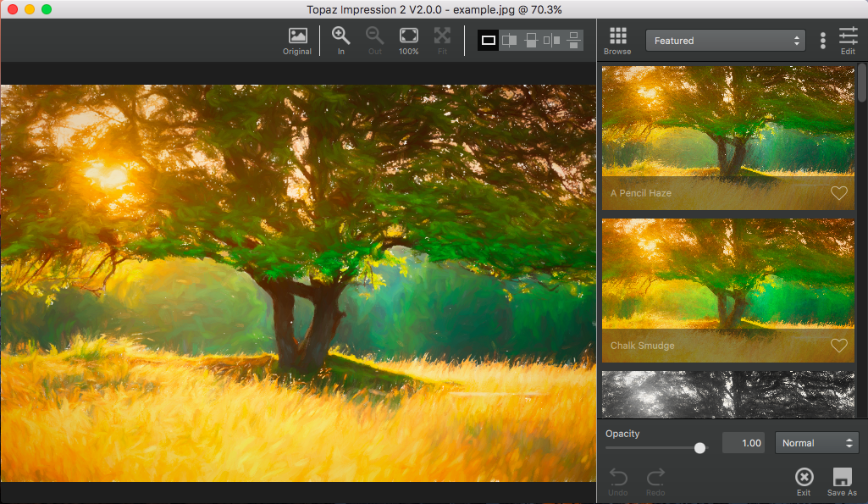The width and height of the screenshot is (868, 504).
Task: Apply the A Pencil Haze preset thumbnail
Action: 727,127
